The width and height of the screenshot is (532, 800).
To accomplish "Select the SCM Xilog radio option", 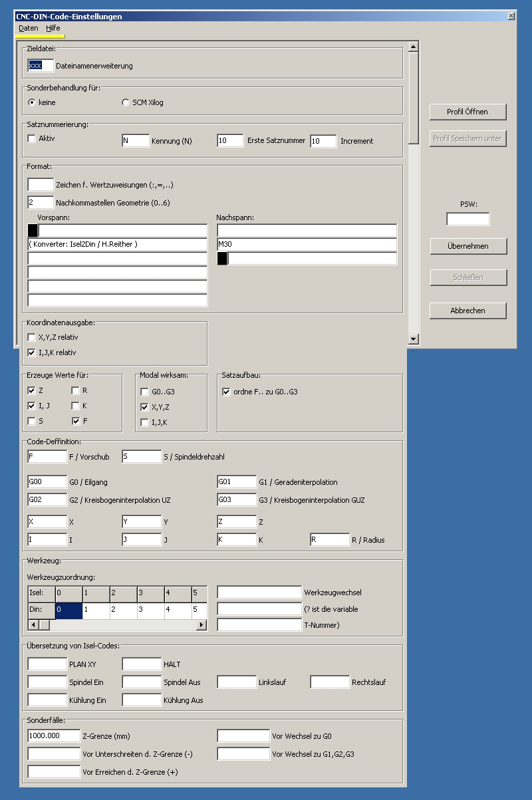I will pyautogui.click(x=126, y=102).
